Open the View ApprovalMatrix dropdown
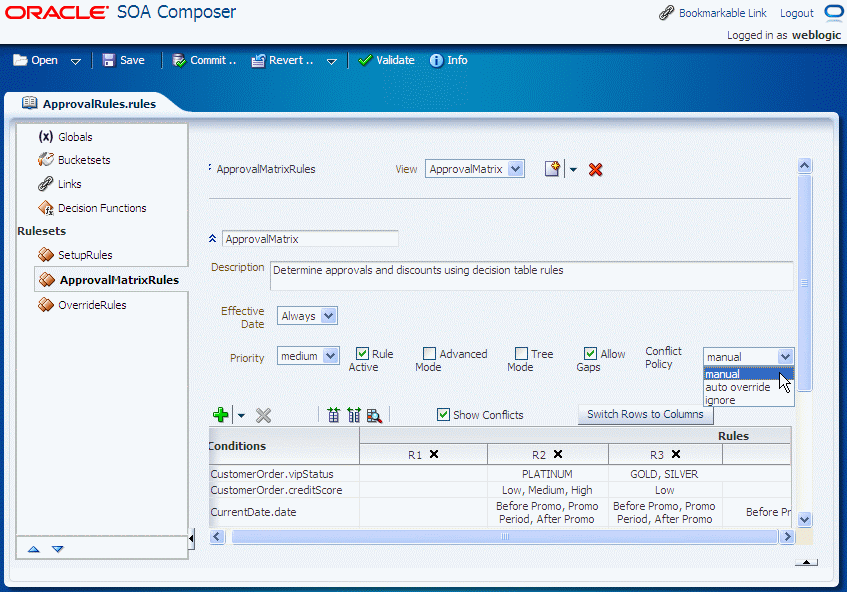 coord(475,169)
